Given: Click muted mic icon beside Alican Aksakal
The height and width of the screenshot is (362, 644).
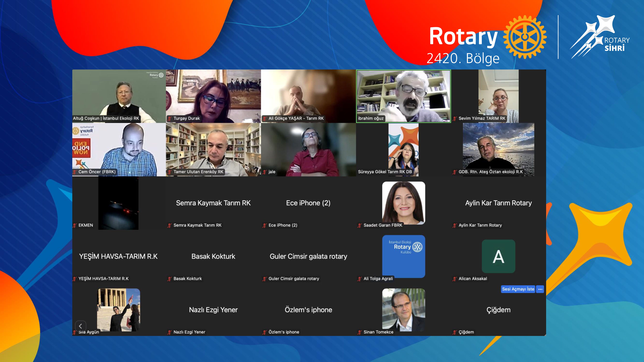Looking at the screenshot, I should point(455,279).
